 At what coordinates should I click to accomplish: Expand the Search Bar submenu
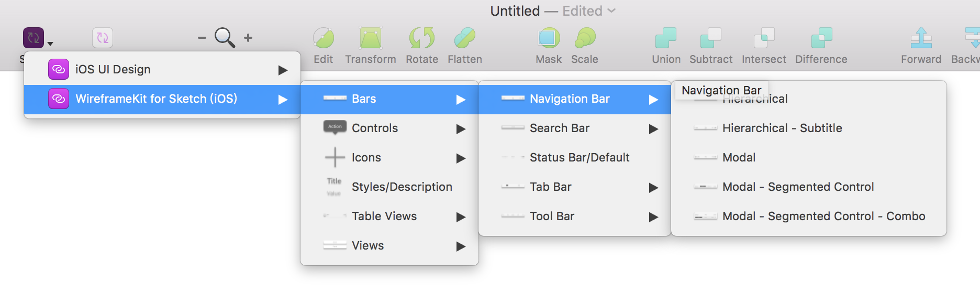575,128
